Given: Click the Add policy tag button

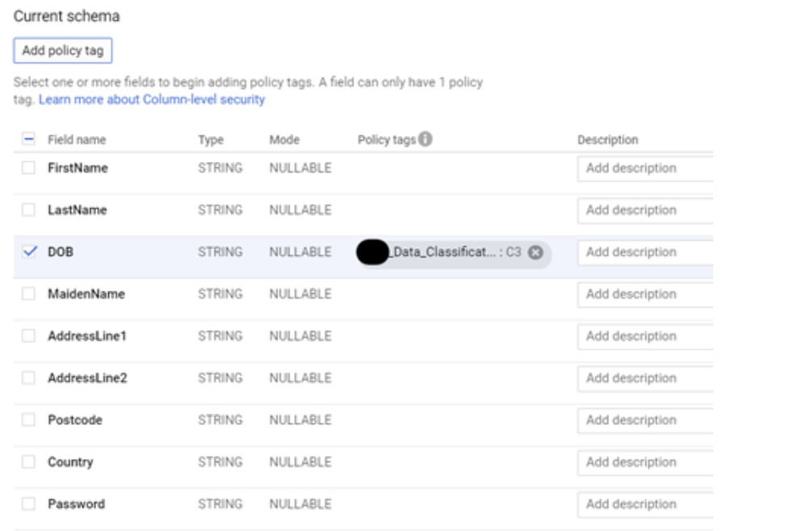Looking at the screenshot, I should coord(63,50).
